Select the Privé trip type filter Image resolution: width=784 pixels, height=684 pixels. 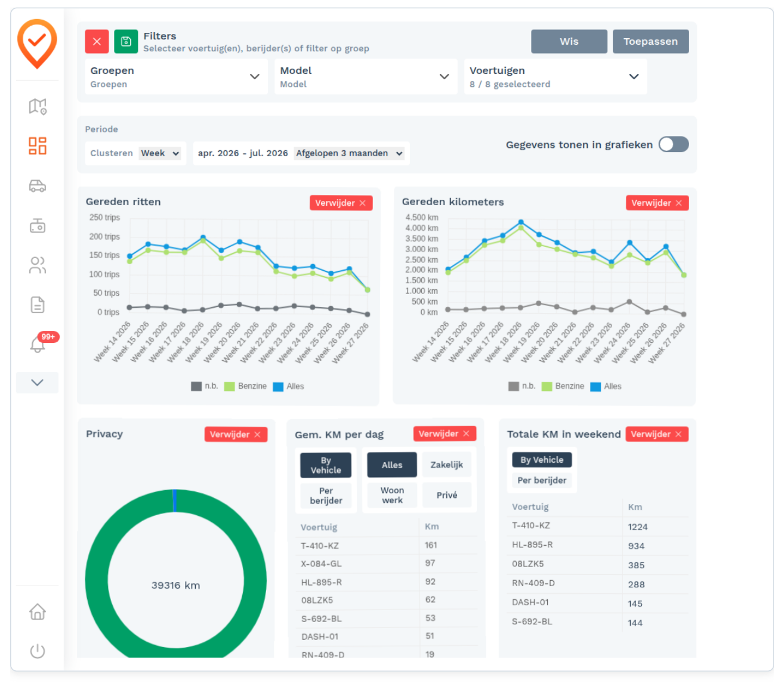coord(447,495)
